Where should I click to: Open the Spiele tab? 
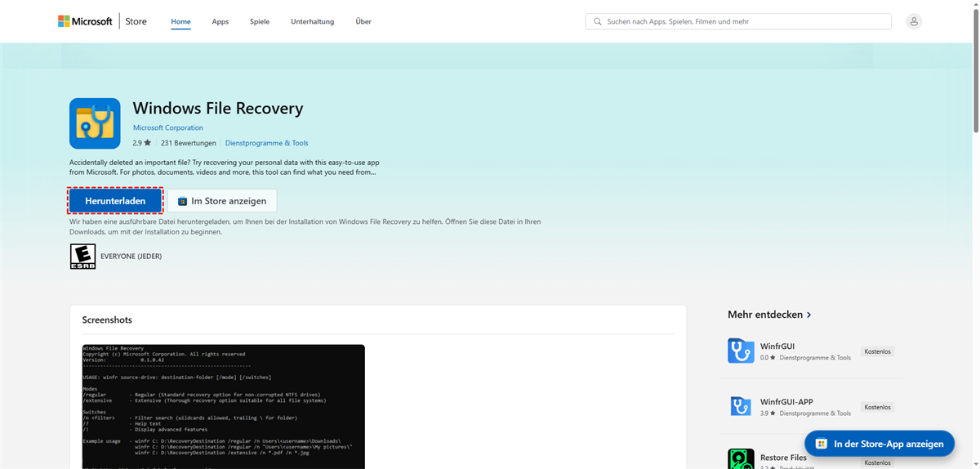tap(260, 21)
